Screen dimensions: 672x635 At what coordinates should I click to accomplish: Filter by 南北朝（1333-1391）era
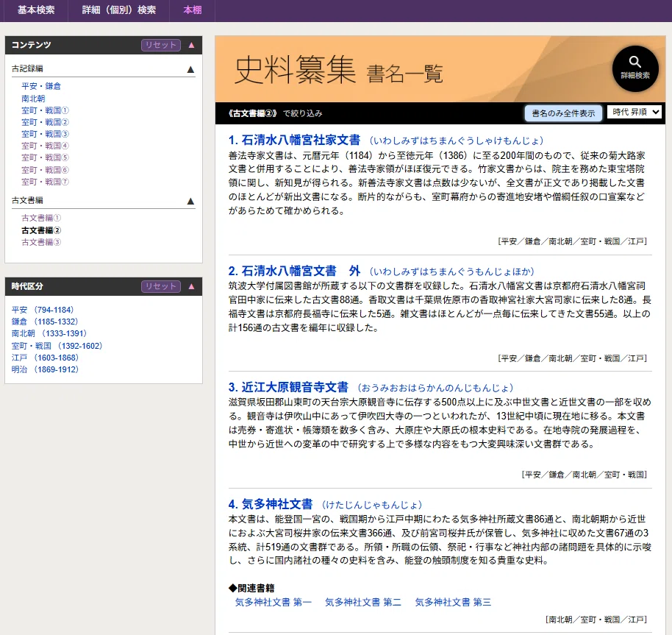pos(49,333)
